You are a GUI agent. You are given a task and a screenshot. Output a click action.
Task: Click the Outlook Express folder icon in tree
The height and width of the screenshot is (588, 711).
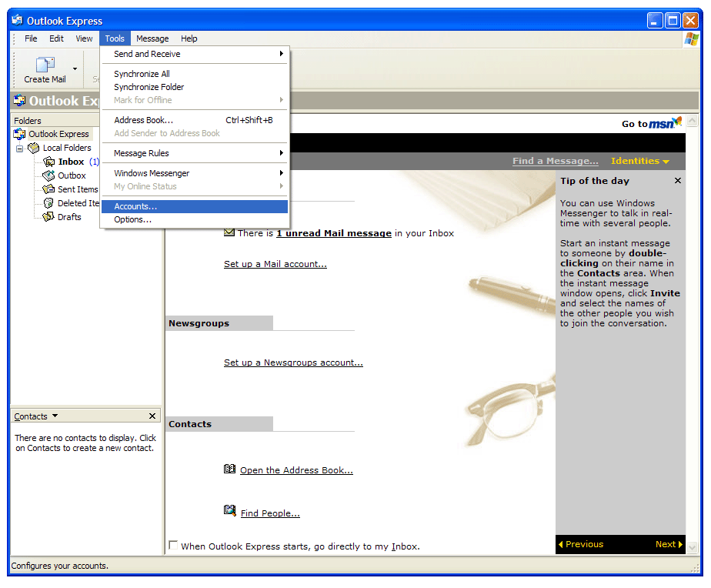[19, 134]
